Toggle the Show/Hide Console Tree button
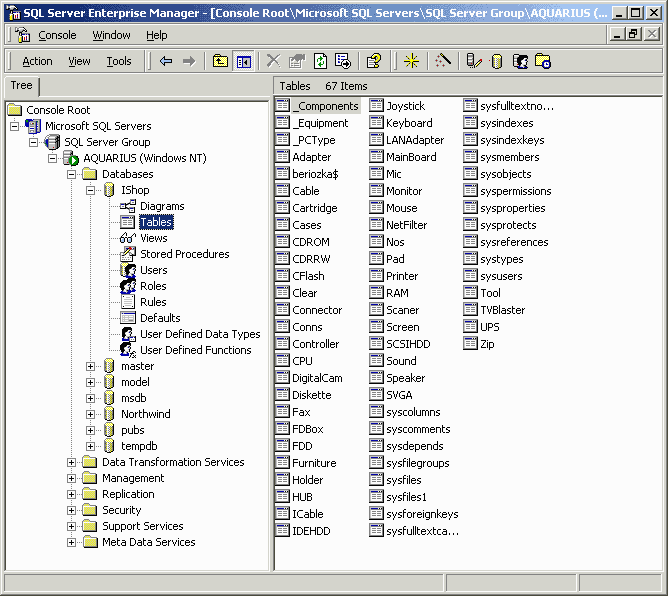 tap(243, 61)
